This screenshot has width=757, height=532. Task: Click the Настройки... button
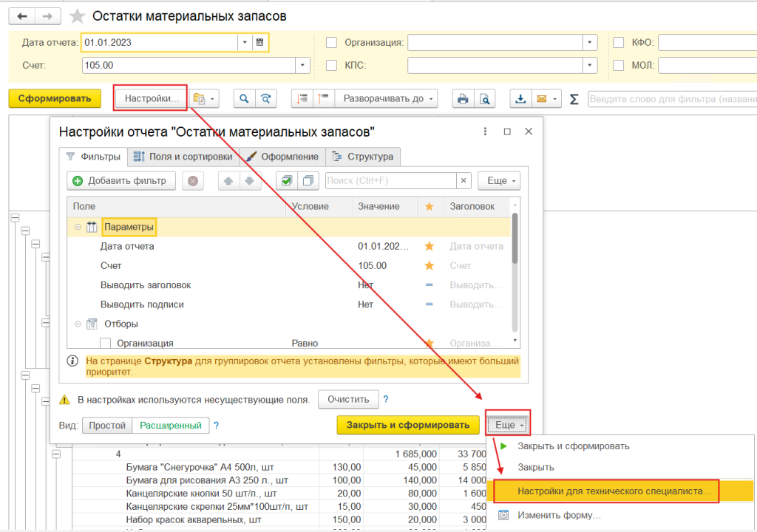(152, 98)
